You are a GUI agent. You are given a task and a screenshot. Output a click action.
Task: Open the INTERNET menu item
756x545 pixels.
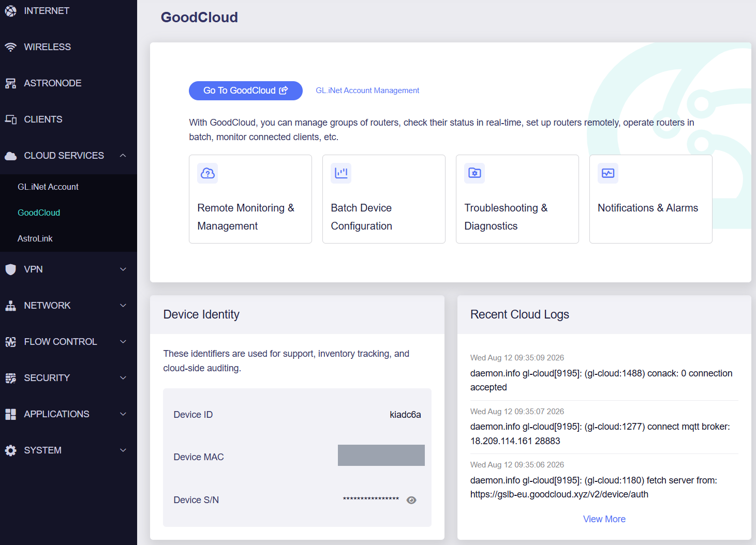point(68,11)
